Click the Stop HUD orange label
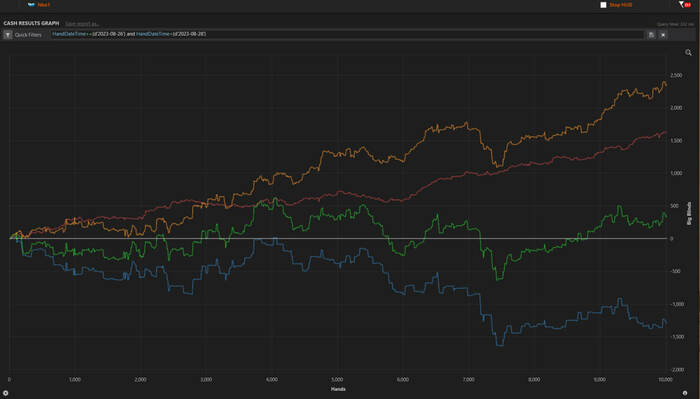The height and width of the screenshot is (399, 700). (x=621, y=5)
